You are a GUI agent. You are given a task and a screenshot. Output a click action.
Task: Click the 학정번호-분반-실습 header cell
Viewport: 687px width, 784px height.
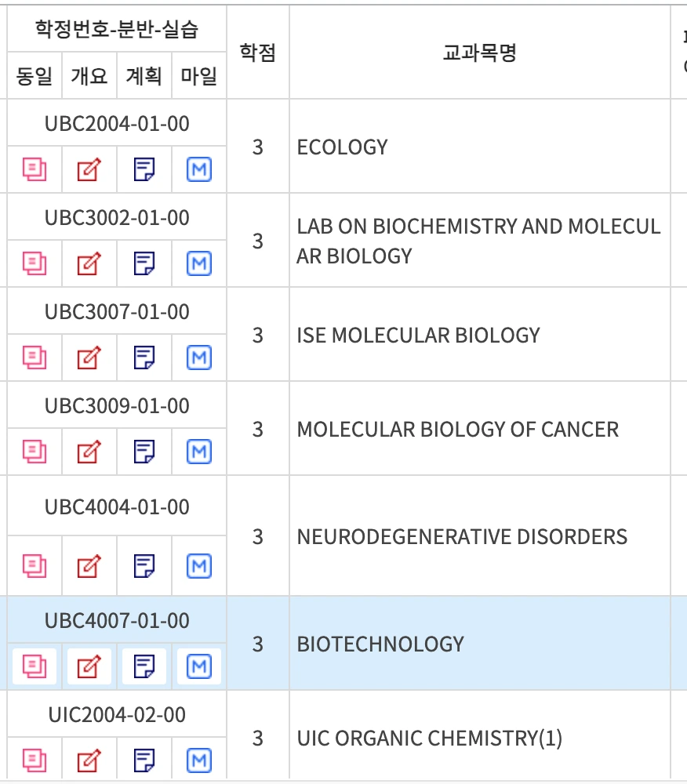[x=117, y=29]
